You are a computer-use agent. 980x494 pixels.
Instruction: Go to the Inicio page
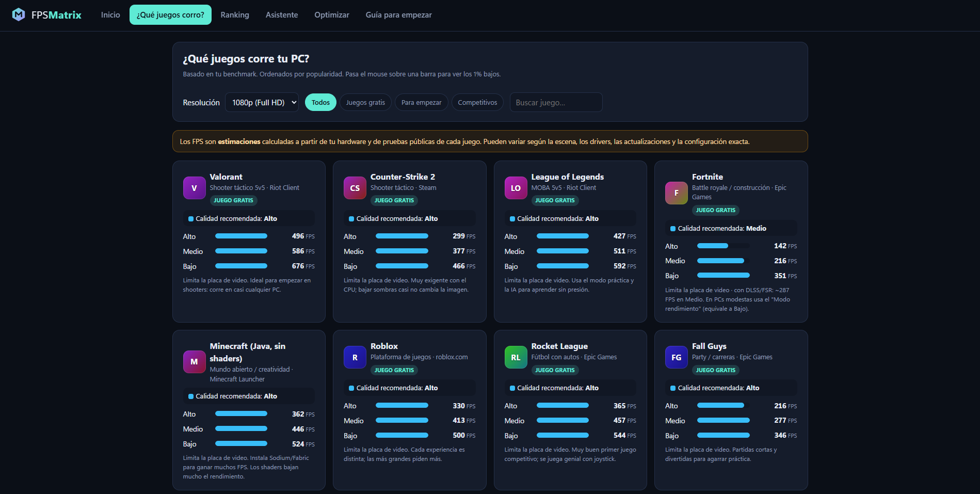[x=110, y=15]
